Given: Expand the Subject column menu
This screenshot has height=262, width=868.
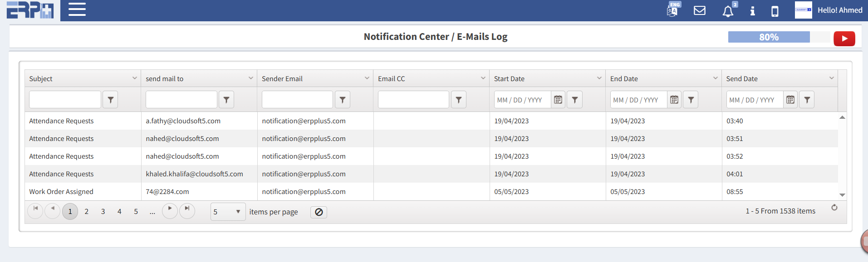Looking at the screenshot, I should click(x=134, y=78).
